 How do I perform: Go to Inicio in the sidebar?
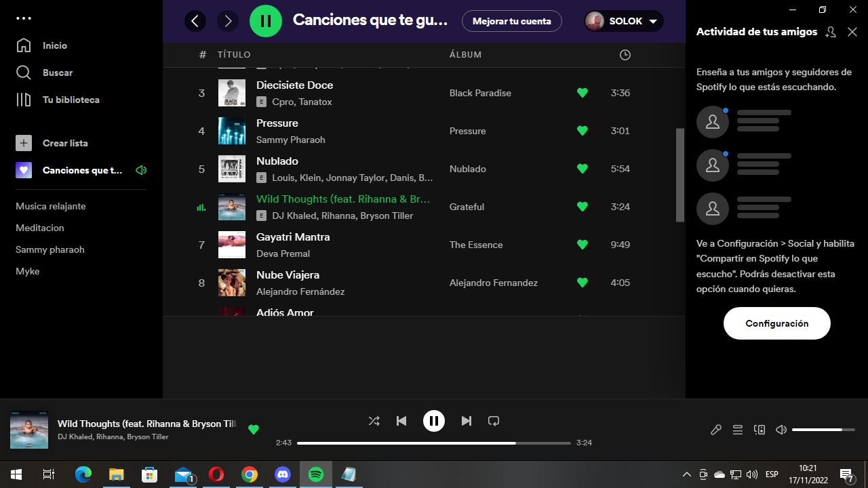point(42,45)
